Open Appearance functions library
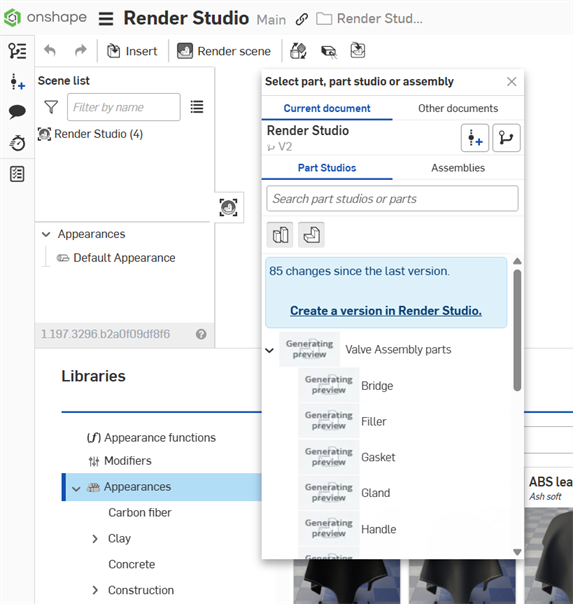 click(151, 438)
